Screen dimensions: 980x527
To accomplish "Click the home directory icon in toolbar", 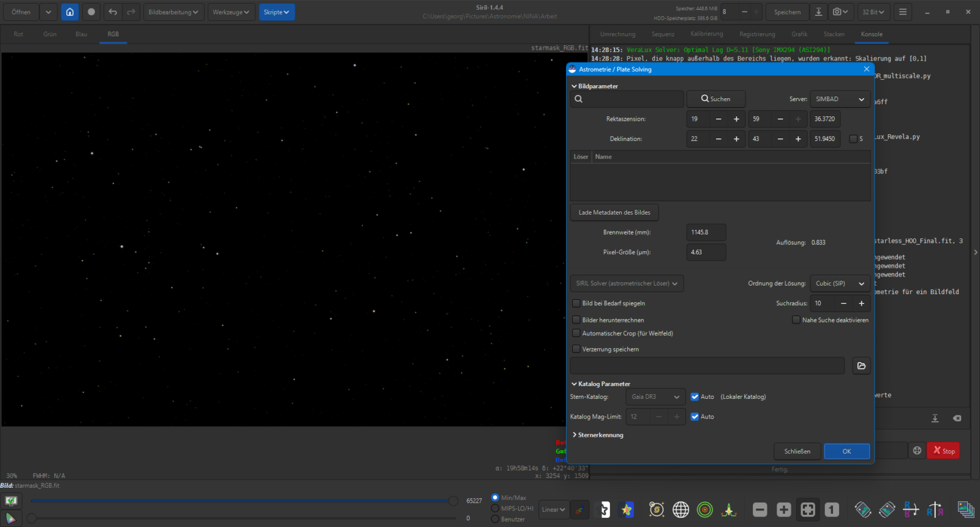I will [x=70, y=12].
